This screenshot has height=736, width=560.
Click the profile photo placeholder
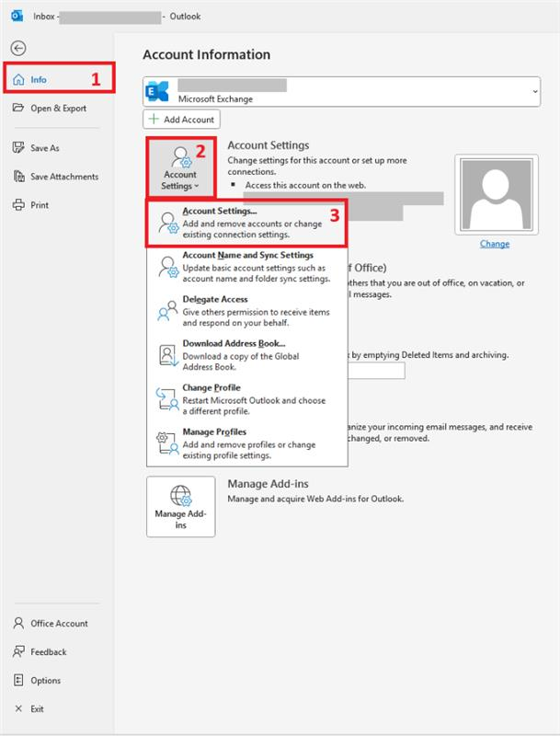497,194
